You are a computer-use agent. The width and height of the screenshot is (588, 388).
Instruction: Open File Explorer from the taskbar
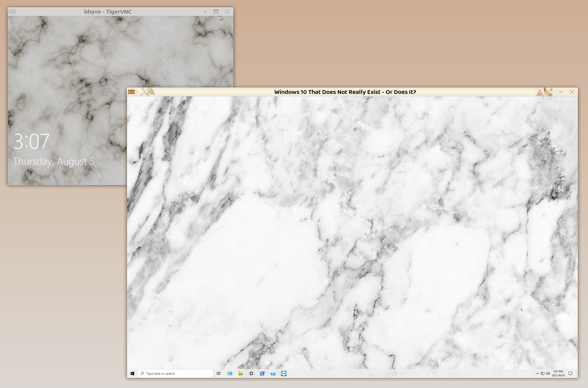(240, 373)
